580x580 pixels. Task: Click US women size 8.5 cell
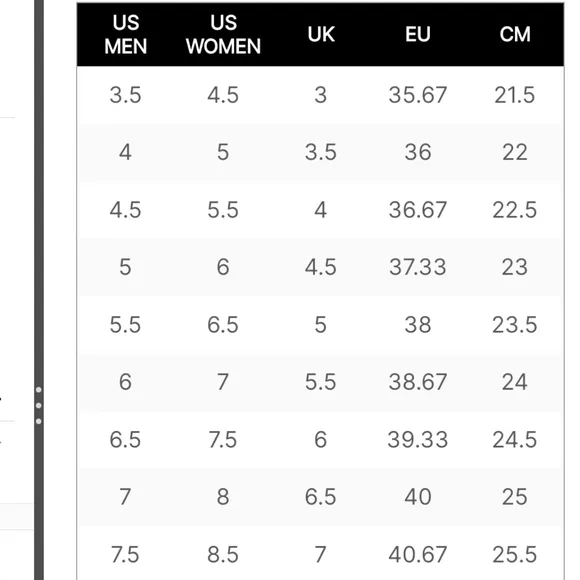(223, 554)
